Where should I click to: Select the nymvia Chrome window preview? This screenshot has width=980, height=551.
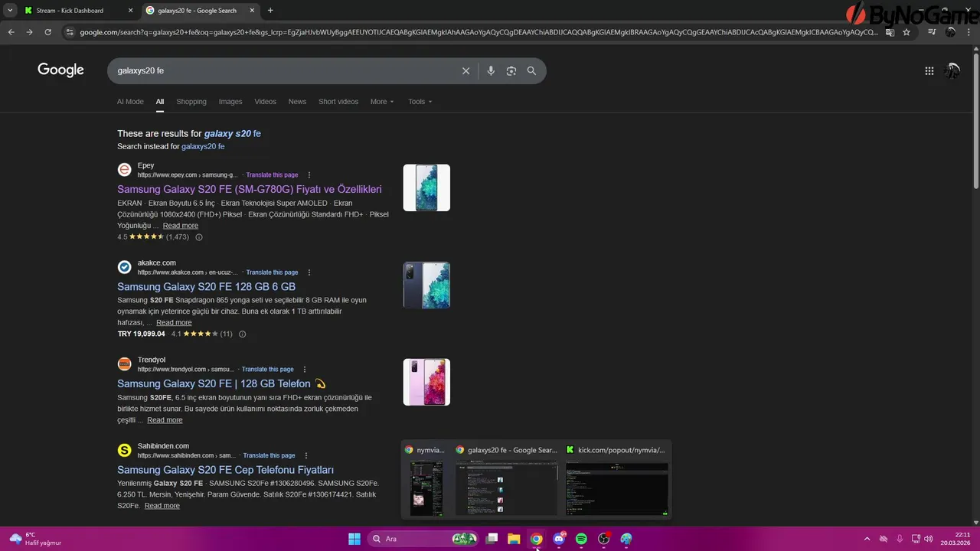point(426,480)
